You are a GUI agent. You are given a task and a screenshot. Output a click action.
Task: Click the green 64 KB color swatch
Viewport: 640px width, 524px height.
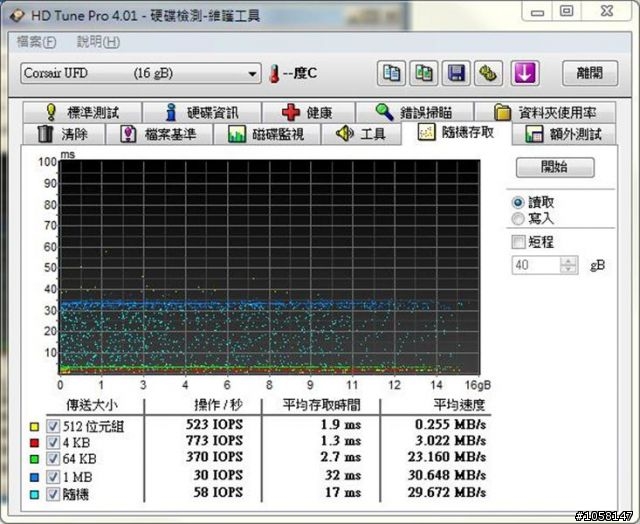34,460
